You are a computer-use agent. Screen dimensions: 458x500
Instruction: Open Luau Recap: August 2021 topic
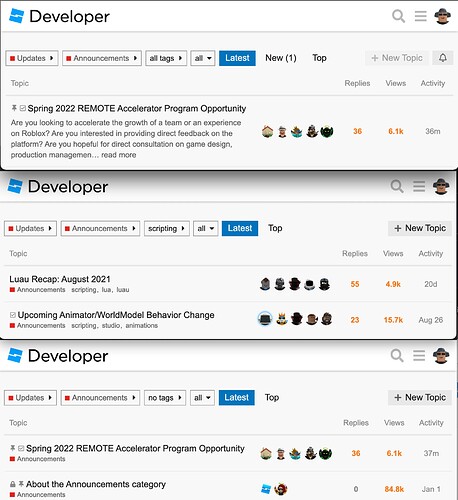tap(60, 279)
